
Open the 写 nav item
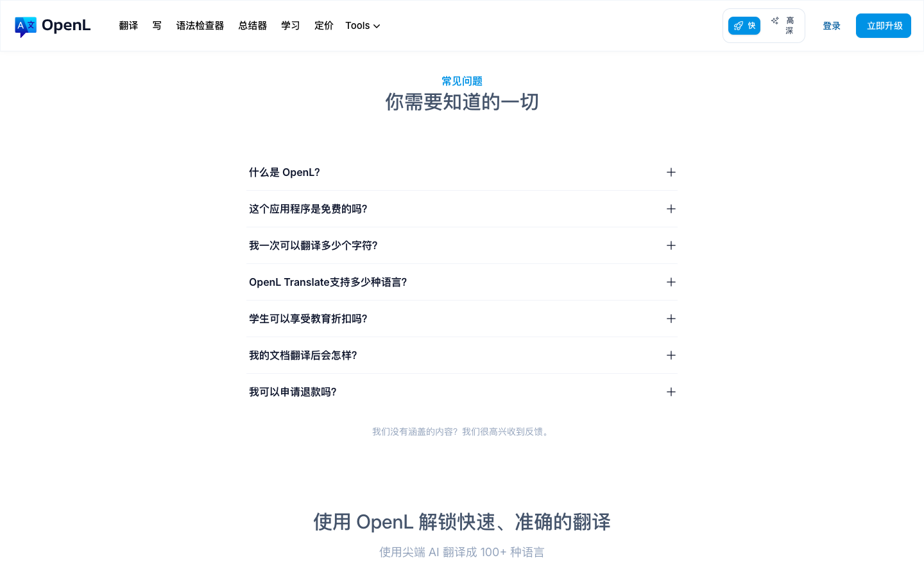point(157,26)
